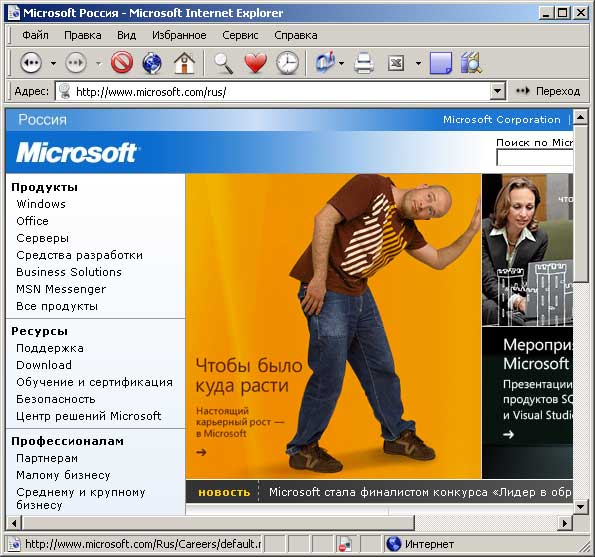Viewport: 595px width, 557px height.
Task: Open the Windows product link
Action: click(41, 204)
